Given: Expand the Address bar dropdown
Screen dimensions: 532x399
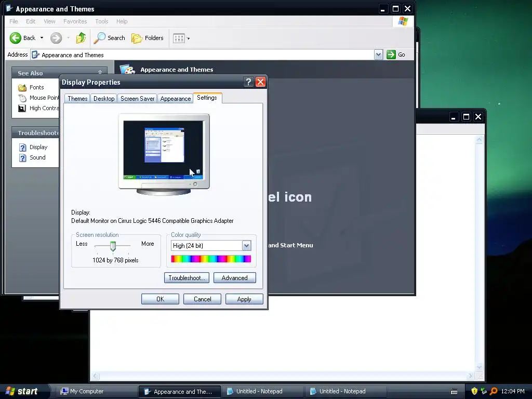Looking at the screenshot, I should point(378,55).
